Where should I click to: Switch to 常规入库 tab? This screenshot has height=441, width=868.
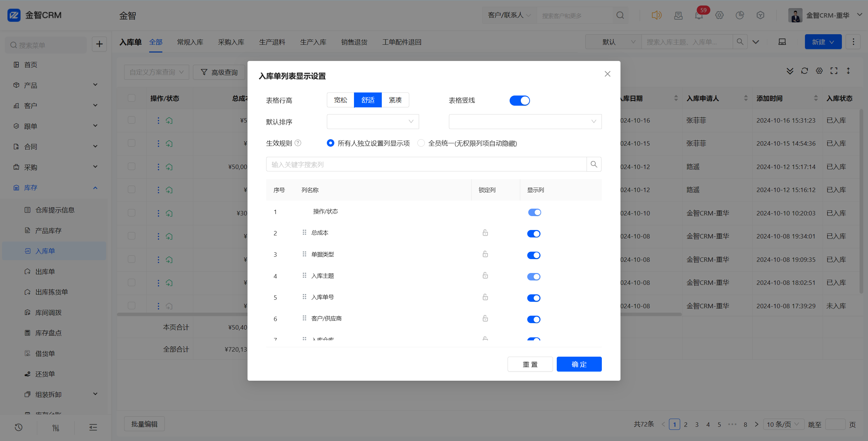[x=190, y=42]
